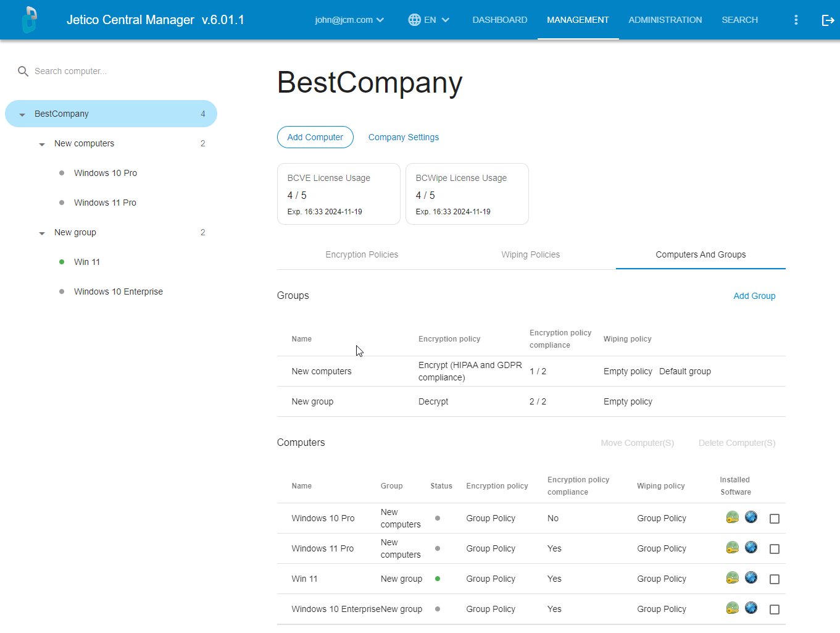The height and width of the screenshot is (633, 840).
Task: Click the Add Computer button
Action: point(315,137)
